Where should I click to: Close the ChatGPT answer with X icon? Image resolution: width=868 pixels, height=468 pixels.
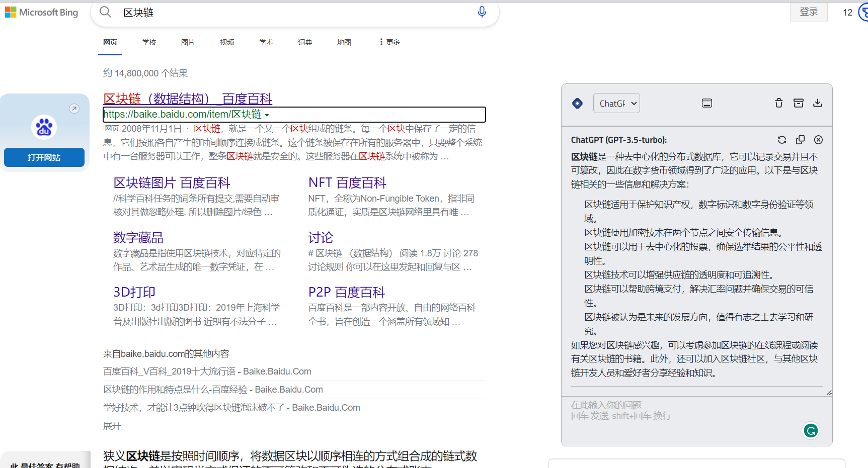click(819, 140)
